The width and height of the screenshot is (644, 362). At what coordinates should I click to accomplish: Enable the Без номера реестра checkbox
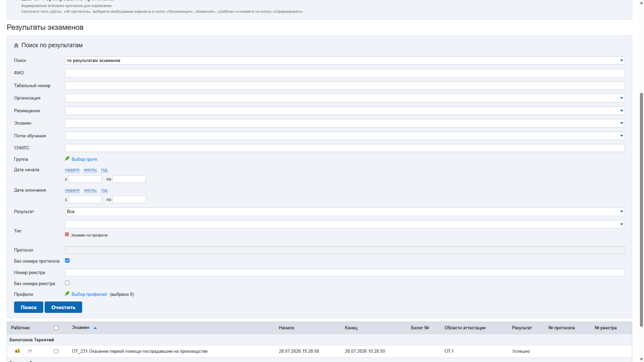[x=67, y=283]
